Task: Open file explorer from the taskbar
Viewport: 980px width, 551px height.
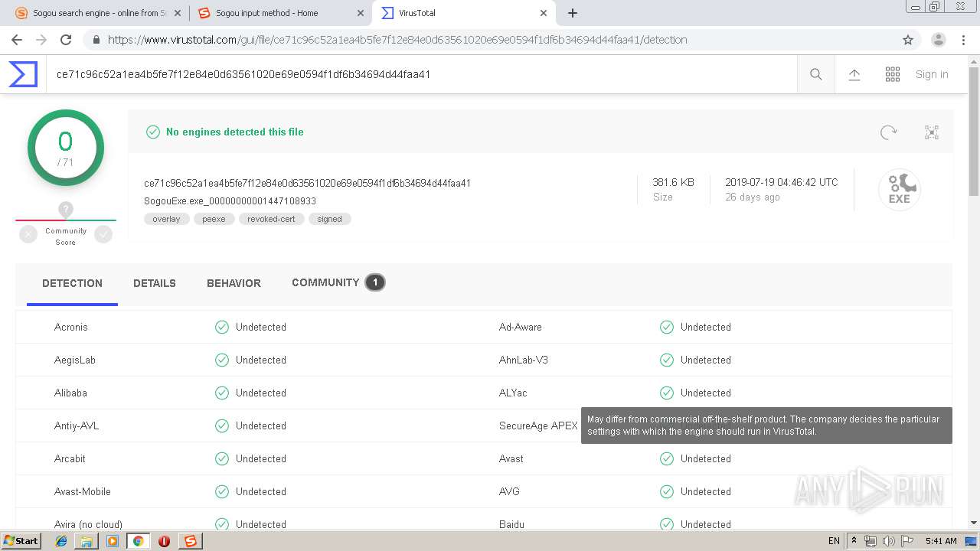Action: point(87,541)
